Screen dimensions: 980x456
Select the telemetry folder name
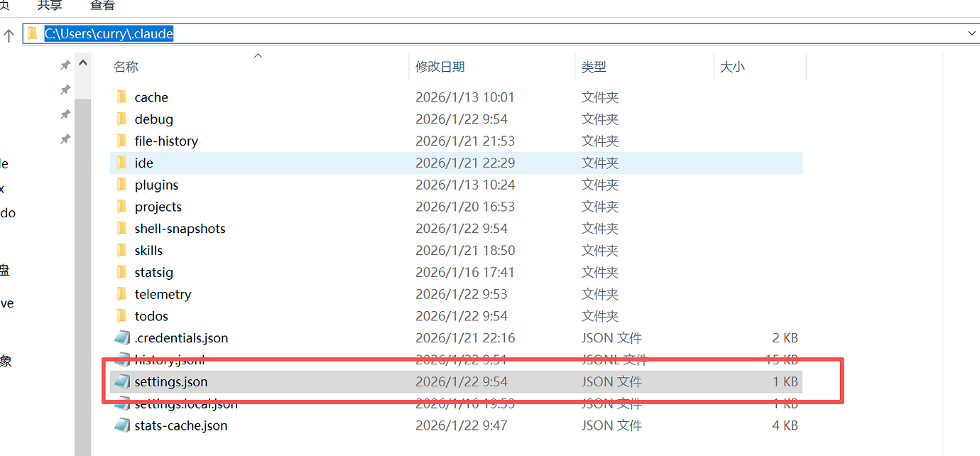(x=163, y=294)
